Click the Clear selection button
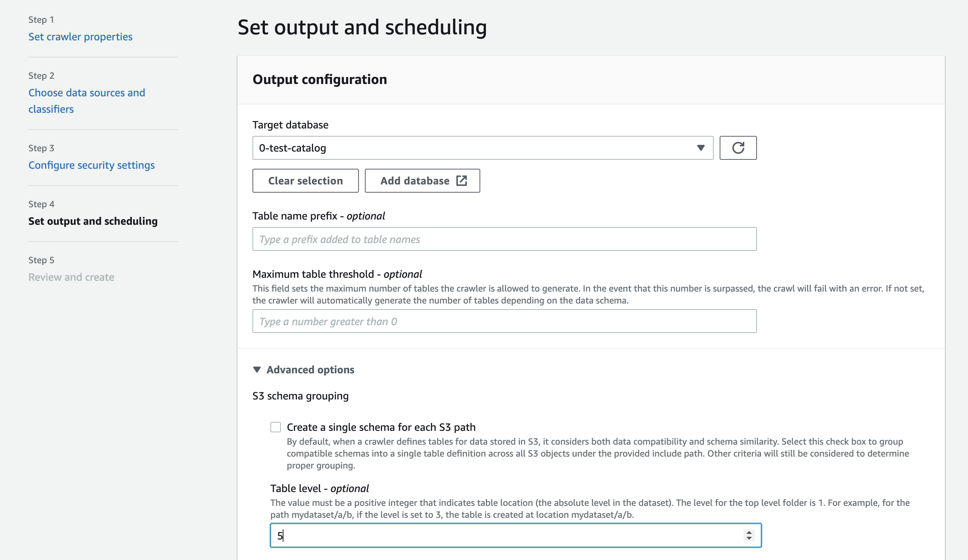The height and width of the screenshot is (560, 968). tap(305, 181)
